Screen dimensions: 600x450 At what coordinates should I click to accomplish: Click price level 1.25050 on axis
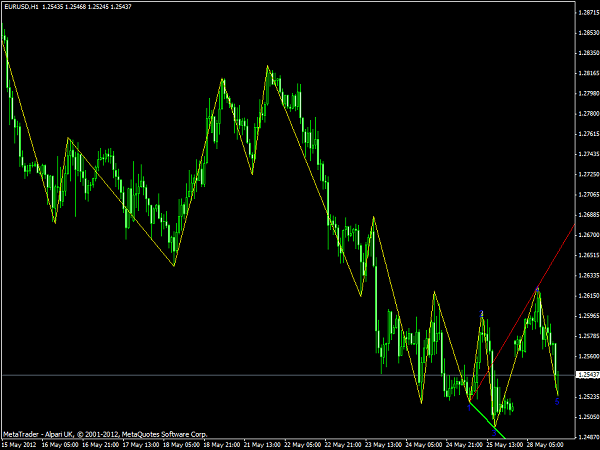pyautogui.click(x=589, y=417)
